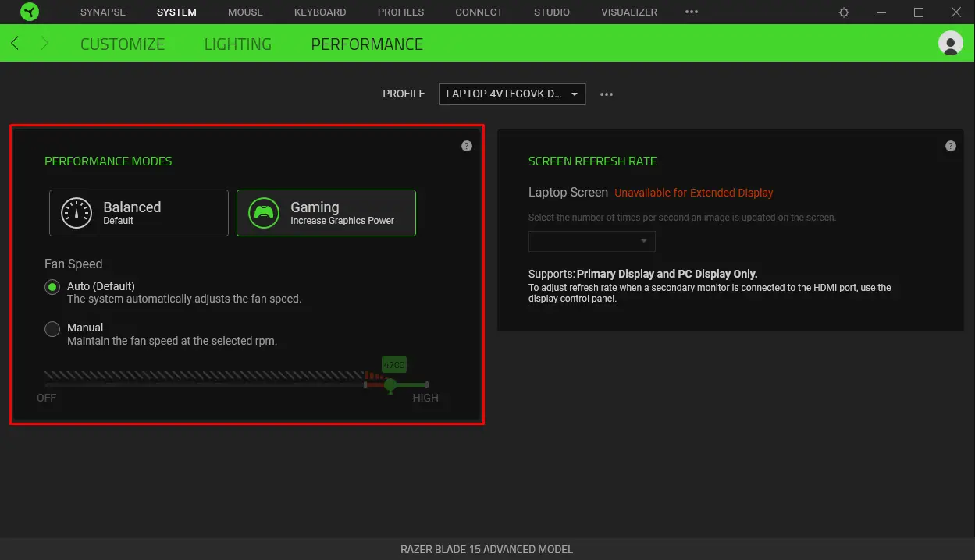The width and height of the screenshot is (975, 560).
Task: Select the Auto fan speed option
Action: pos(52,287)
